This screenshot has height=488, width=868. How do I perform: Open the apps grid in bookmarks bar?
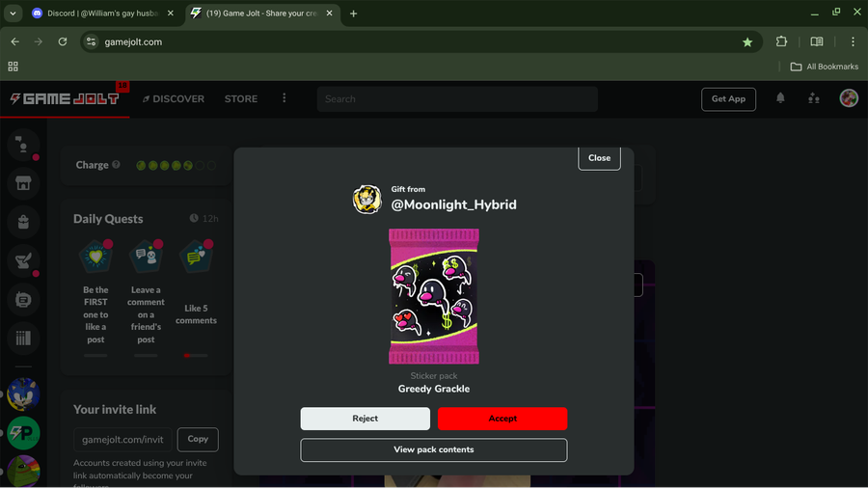[13, 67]
